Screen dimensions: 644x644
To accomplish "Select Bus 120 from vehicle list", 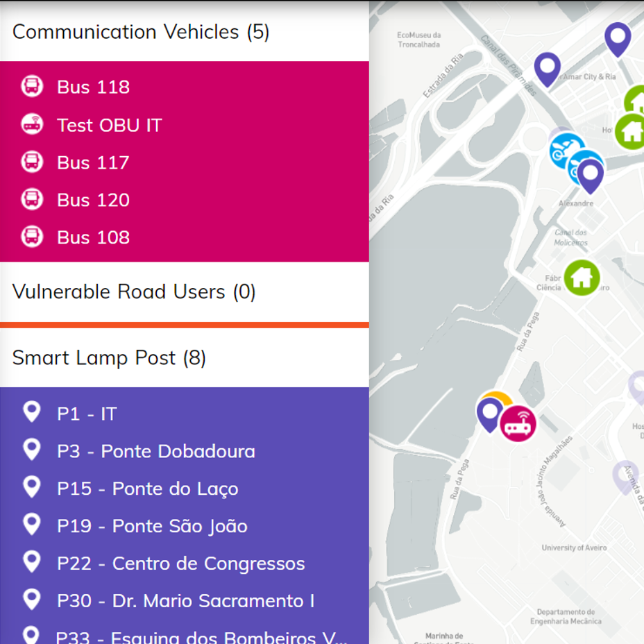I will click(185, 200).
